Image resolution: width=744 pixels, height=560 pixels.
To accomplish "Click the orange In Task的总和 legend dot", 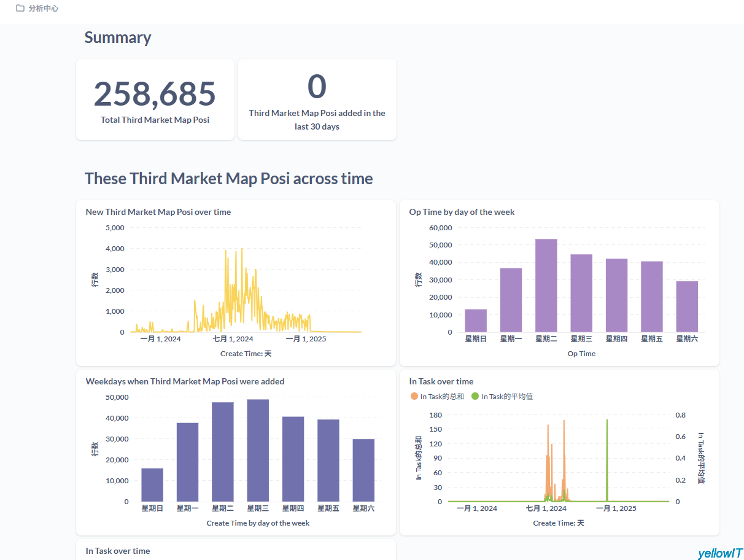I will tap(414, 397).
